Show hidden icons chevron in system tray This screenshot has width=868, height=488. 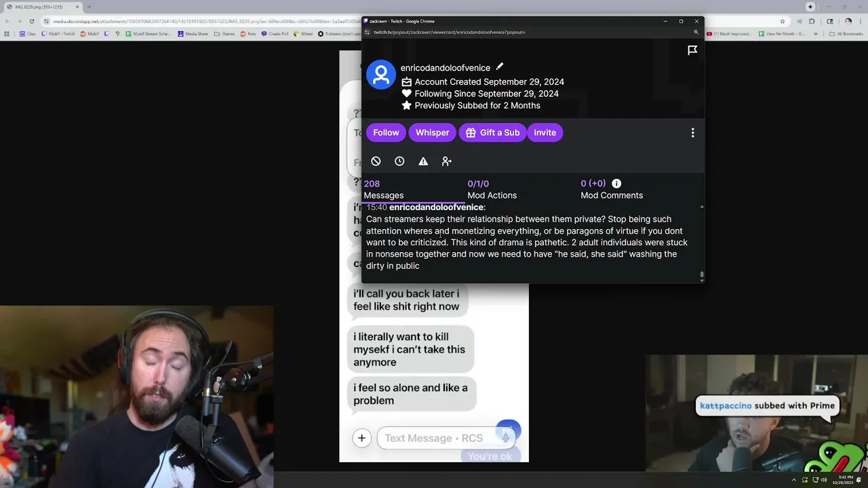click(793, 481)
